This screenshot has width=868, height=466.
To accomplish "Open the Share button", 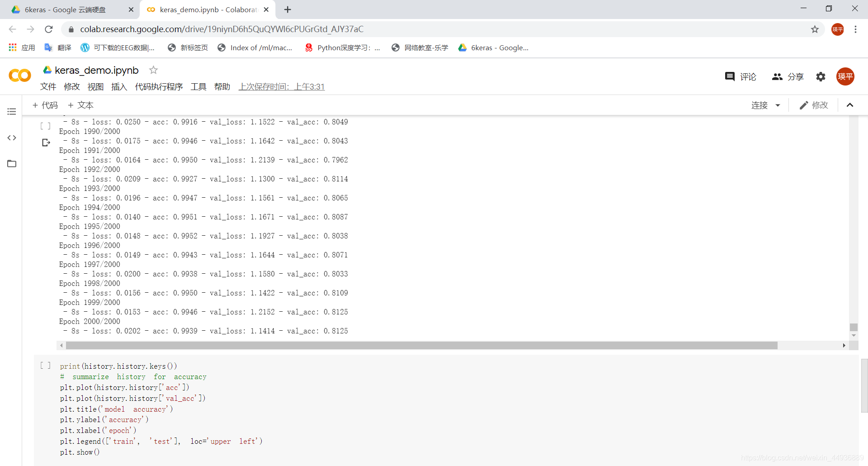I will pos(788,76).
